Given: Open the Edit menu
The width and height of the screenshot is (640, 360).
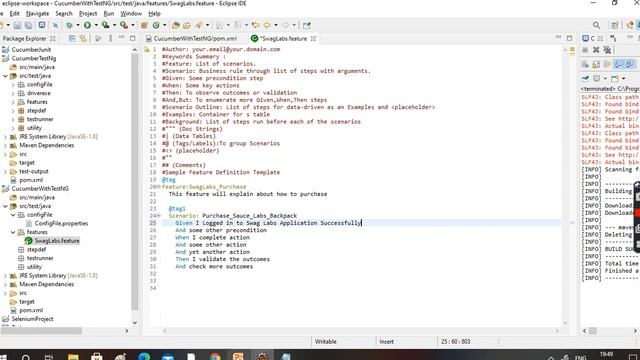Looking at the screenshot, I should [15, 13].
